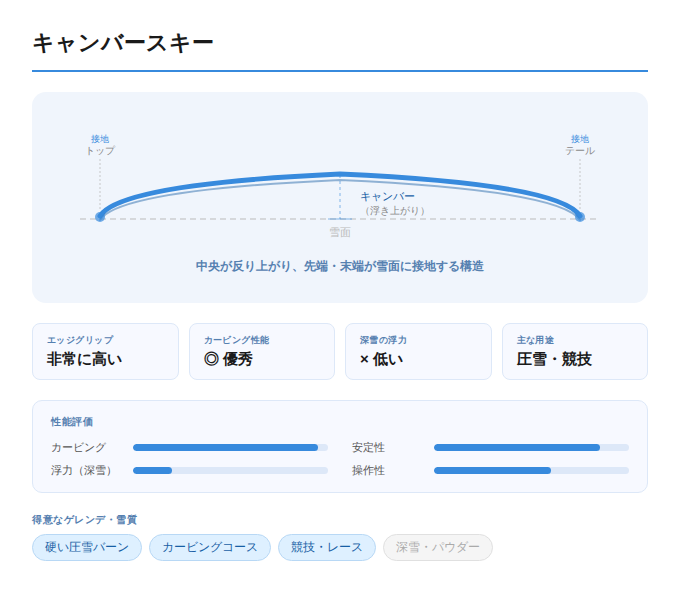This screenshot has height=593, width=680.
Task: Click the カービング performance bar
Action: [230, 447]
